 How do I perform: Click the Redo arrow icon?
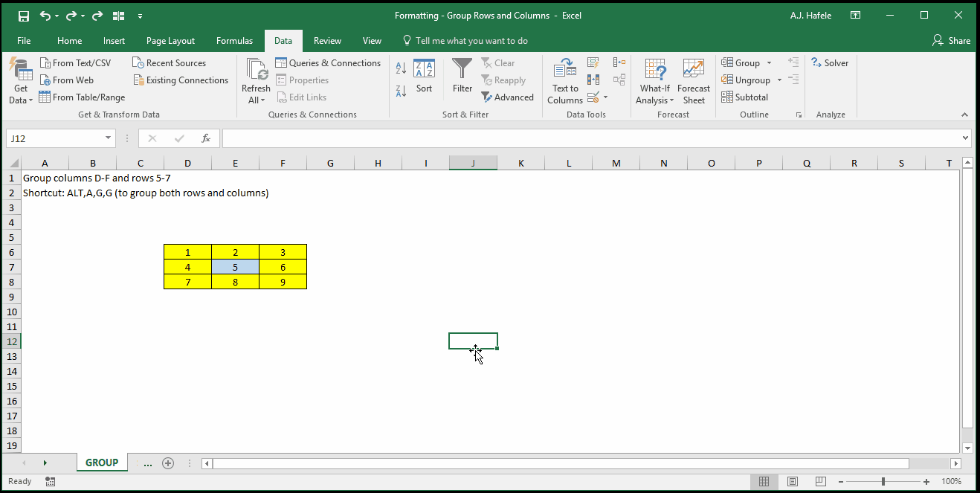97,16
